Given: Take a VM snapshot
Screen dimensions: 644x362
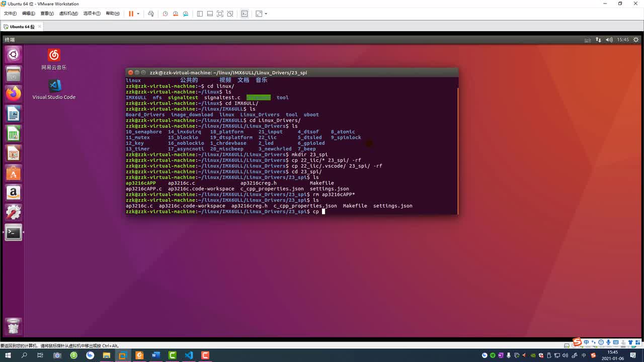Looking at the screenshot, I should [165, 14].
